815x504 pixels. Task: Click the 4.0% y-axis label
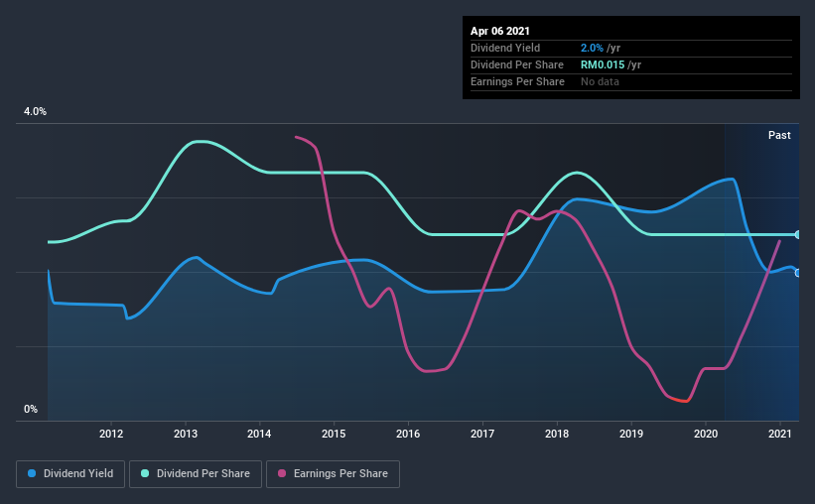click(x=35, y=112)
